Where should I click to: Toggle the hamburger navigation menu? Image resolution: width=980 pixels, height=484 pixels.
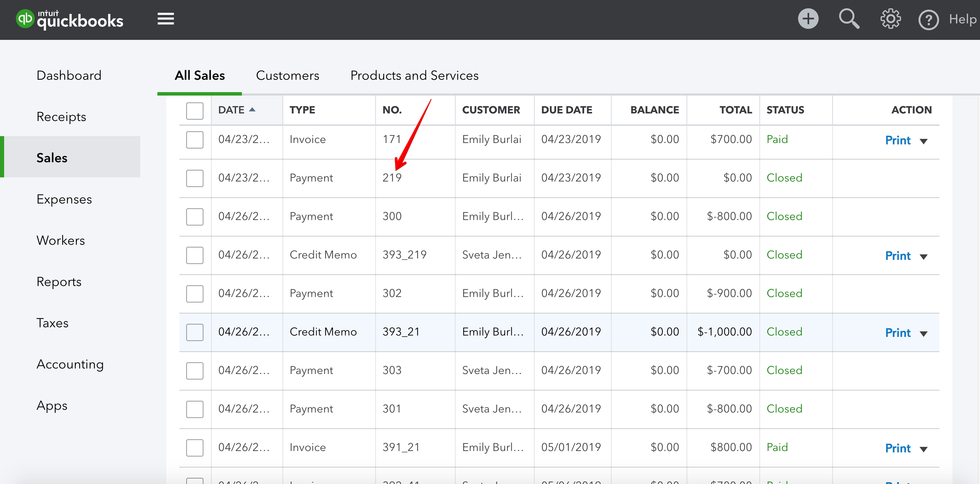pos(166,19)
